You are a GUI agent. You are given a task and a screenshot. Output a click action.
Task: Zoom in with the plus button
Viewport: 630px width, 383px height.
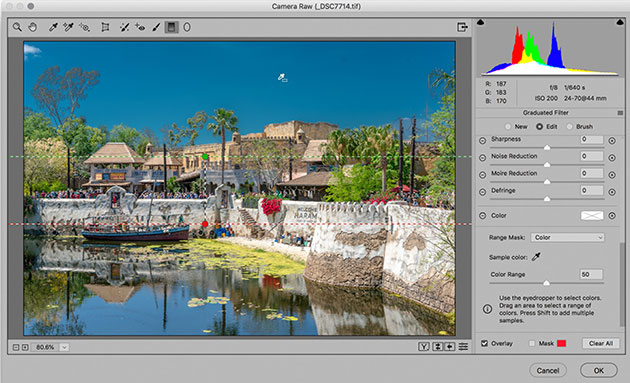tap(25, 347)
